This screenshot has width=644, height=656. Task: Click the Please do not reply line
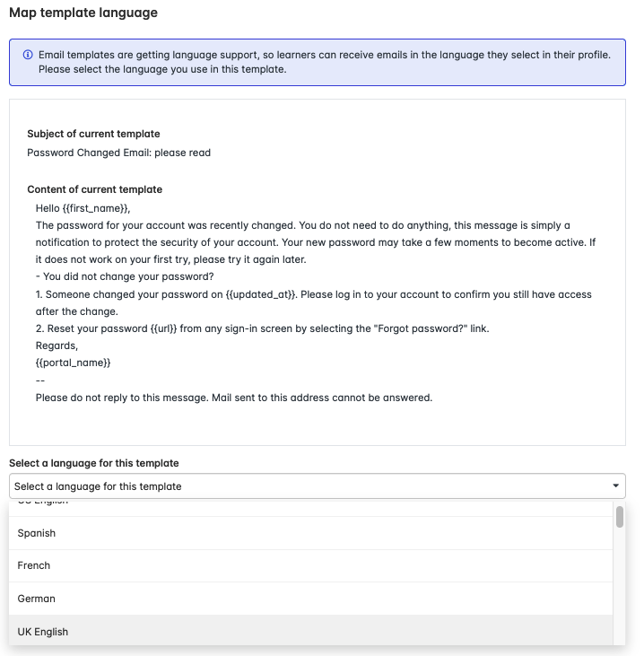(x=233, y=398)
